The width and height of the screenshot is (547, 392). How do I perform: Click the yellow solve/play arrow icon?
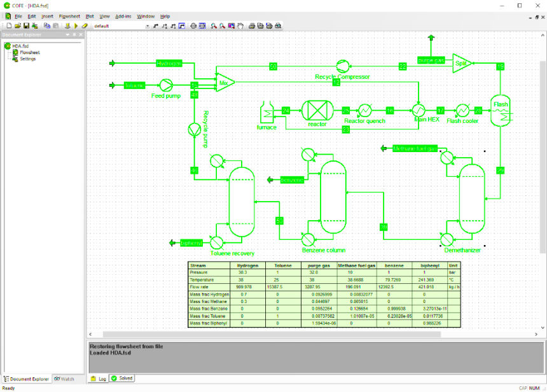point(76,26)
